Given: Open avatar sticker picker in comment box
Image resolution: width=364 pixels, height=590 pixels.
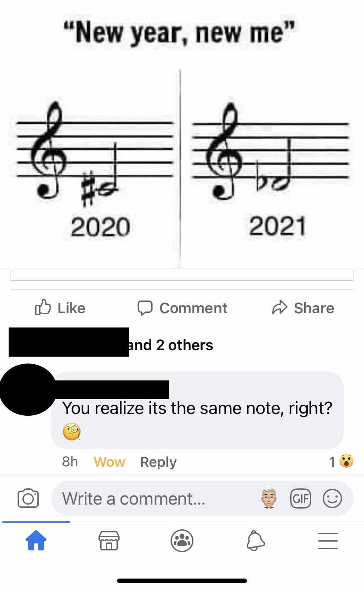Looking at the screenshot, I should pyautogui.click(x=269, y=498).
